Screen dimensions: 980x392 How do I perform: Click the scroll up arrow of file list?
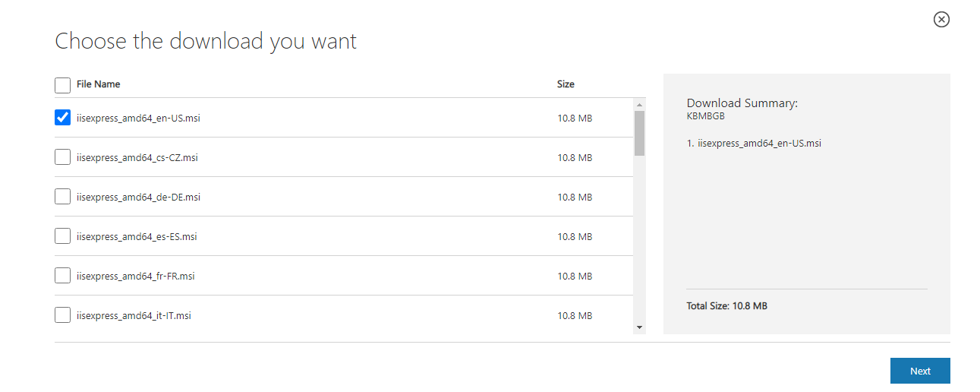click(x=640, y=104)
